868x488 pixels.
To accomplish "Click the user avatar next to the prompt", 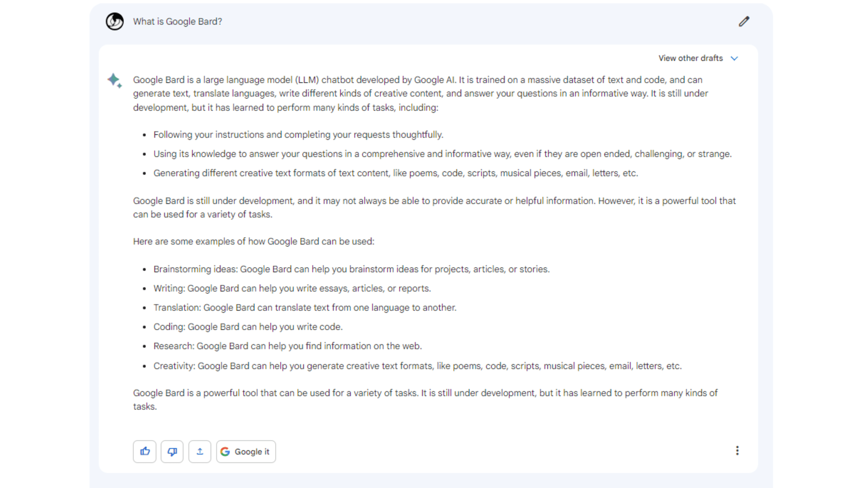I will tap(115, 21).
